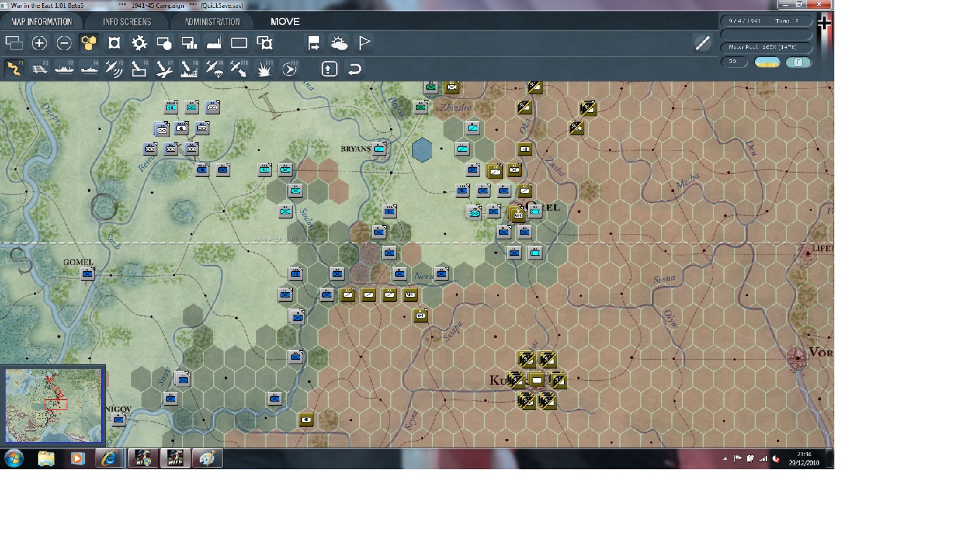
Task: Select the unit counter beside NIGOV label
Action: [x=119, y=419]
